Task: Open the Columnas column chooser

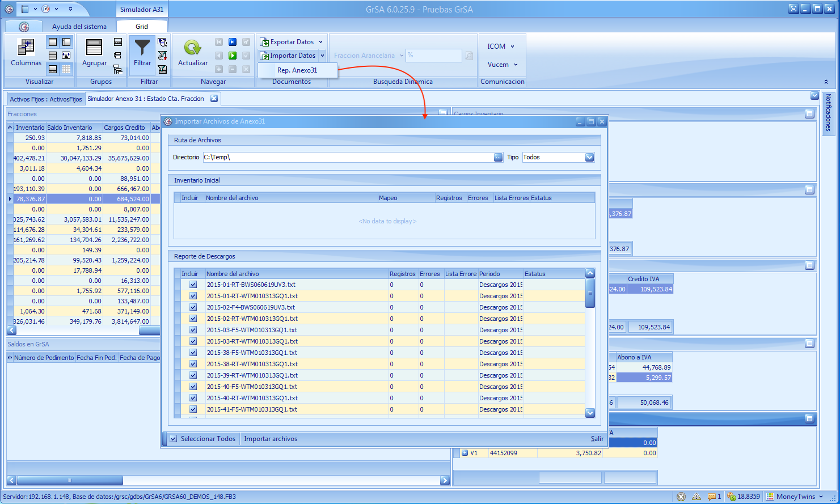Action: (26, 53)
